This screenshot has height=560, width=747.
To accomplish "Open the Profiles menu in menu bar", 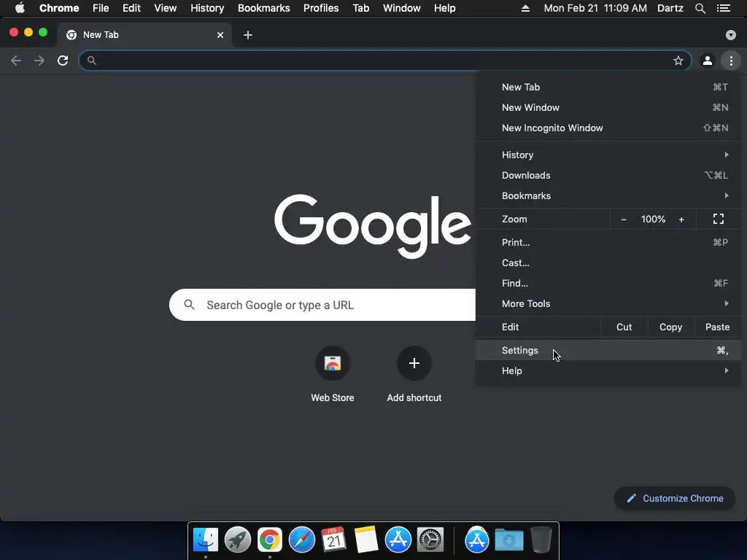I will (321, 8).
